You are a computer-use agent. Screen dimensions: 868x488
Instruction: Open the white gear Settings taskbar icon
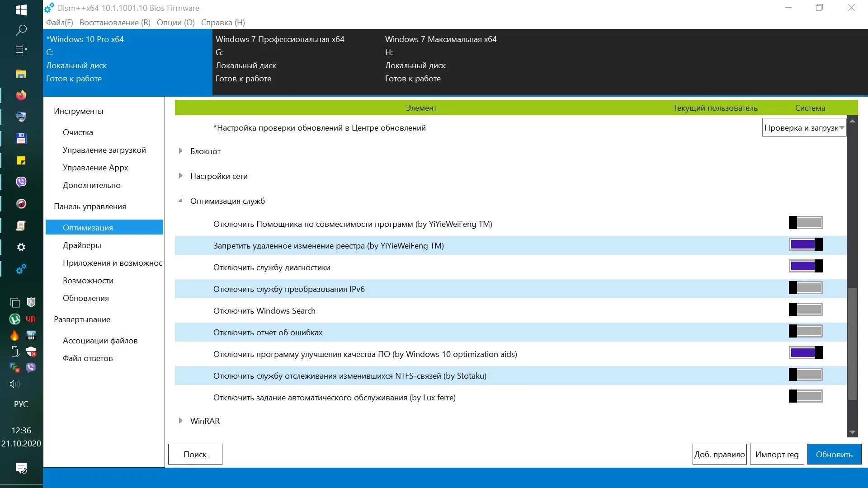tap(21, 247)
